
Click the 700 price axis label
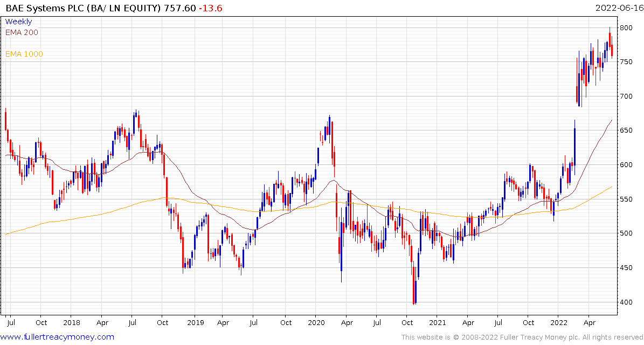click(627, 96)
